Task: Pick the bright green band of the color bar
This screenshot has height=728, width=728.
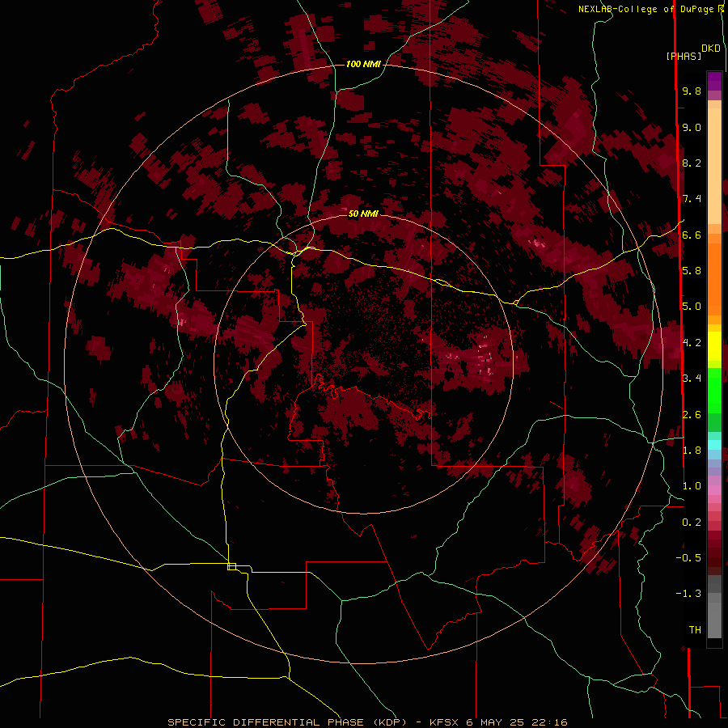Action: pyautogui.click(x=714, y=391)
